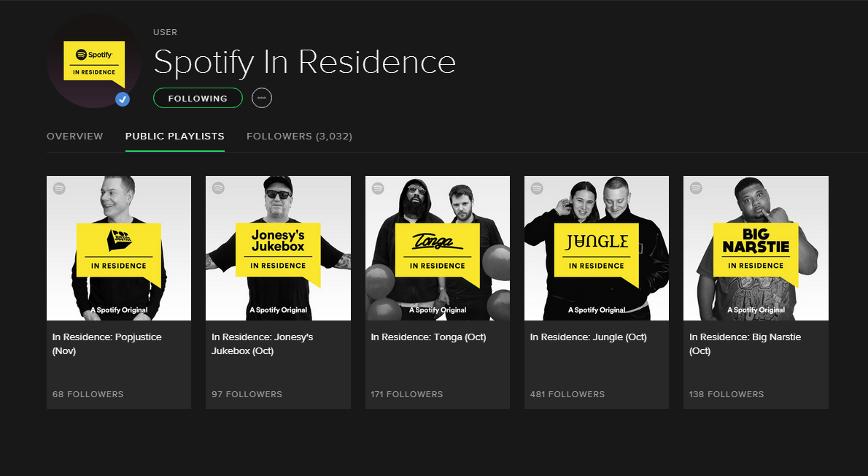Click 'In Residence: Big Narstie (Oct)' title
This screenshot has height=476, width=868.
[745, 344]
